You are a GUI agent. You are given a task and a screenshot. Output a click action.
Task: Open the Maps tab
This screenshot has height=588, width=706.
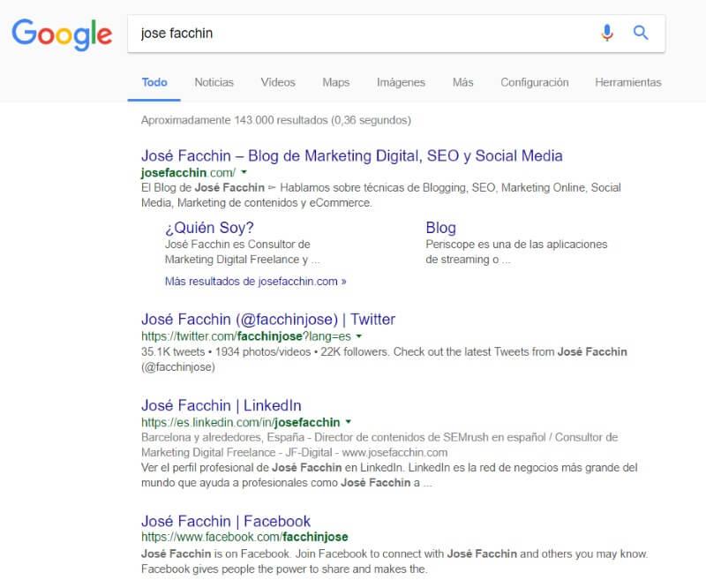point(335,82)
